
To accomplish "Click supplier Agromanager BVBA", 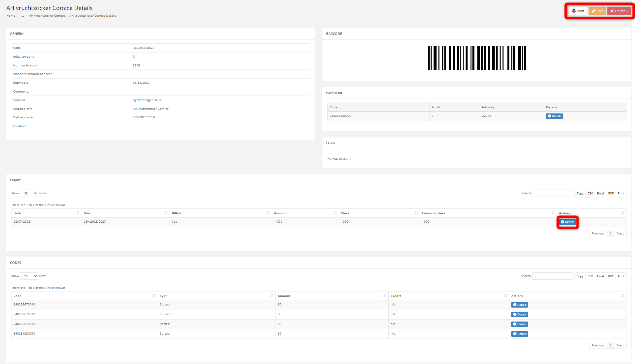I will click(147, 100).
